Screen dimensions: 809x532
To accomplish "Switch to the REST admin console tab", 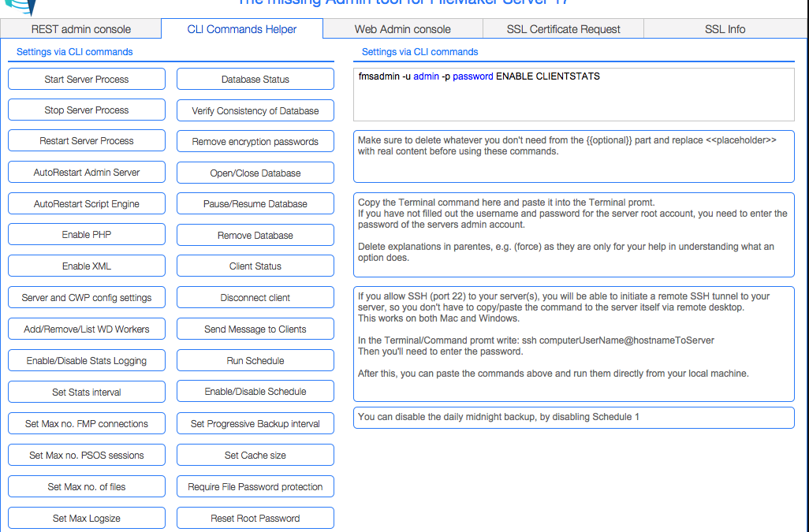I will pyautogui.click(x=81, y=29).
